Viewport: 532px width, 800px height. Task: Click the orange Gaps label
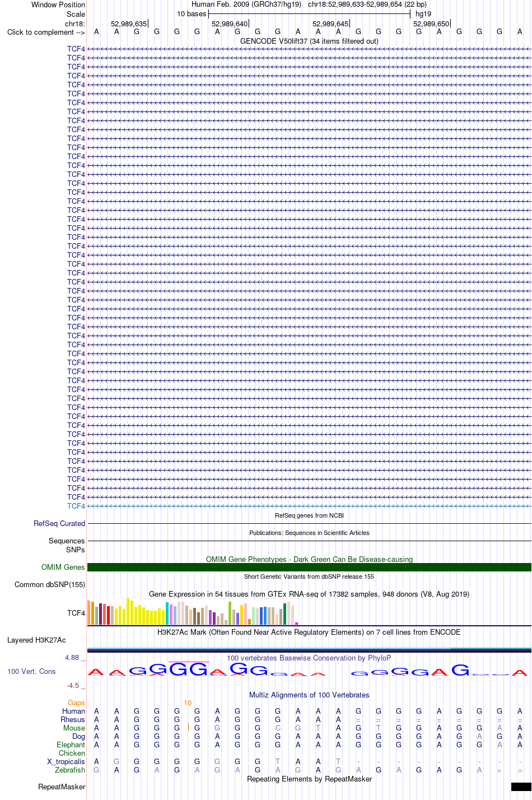pyautogui.click(x=76, y=703)
